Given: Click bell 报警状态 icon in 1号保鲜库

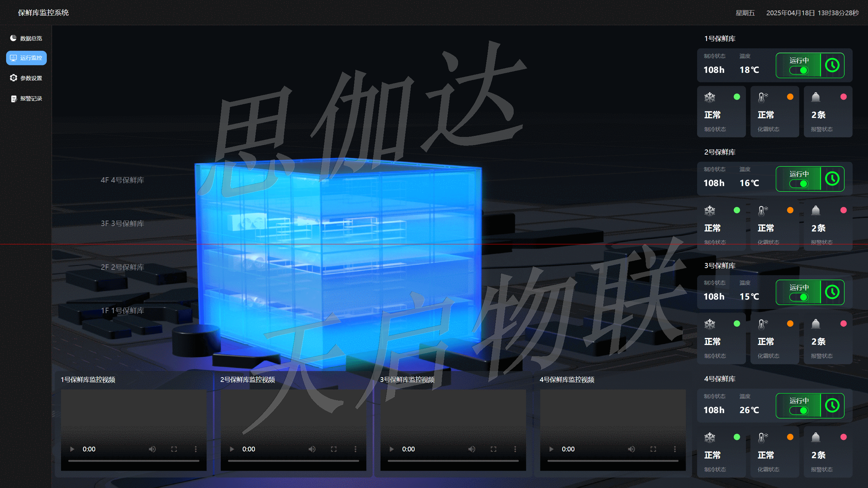Looking at the screenshot, I should 816,97.
